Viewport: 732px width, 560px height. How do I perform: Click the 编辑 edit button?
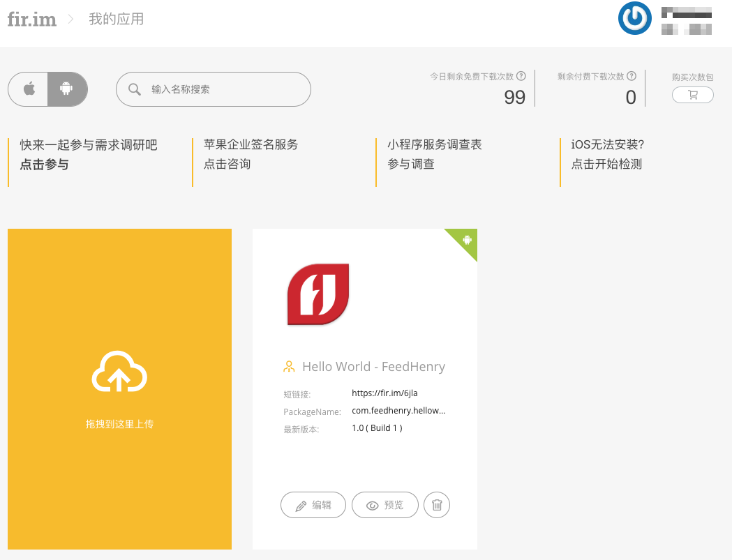coord(313,505)
